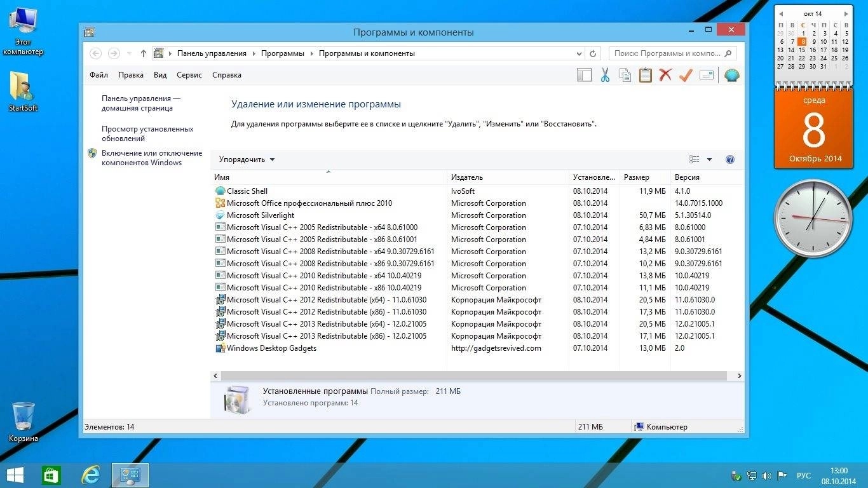Select Visual C++ 2010 Redistributable x64 row
The image size is (868, 488).
coord(477,276)
